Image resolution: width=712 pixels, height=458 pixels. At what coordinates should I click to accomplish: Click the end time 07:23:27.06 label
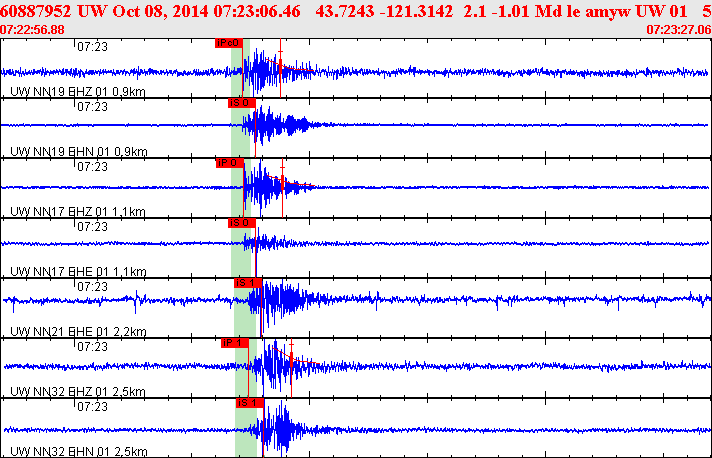click(x=678, y=30)
